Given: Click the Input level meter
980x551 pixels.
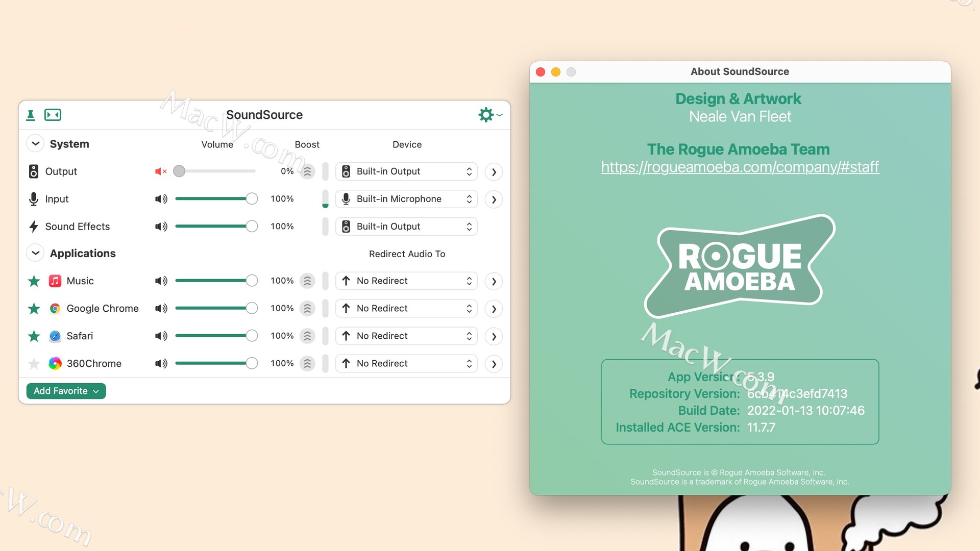Looking at the screenshot, I should 325,199.
